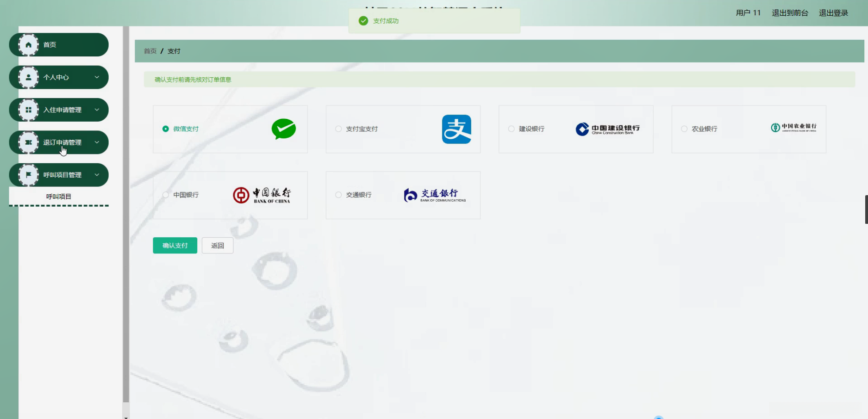The width and height of the screenshot is (868, 419).
Task: Click 退出登录 in the header
Action: point(833,13)
